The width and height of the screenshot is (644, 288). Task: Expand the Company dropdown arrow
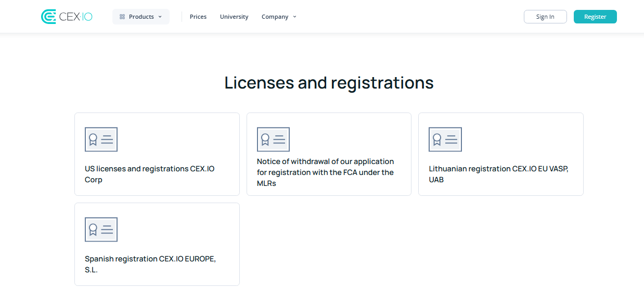click(x=295, y=17)
